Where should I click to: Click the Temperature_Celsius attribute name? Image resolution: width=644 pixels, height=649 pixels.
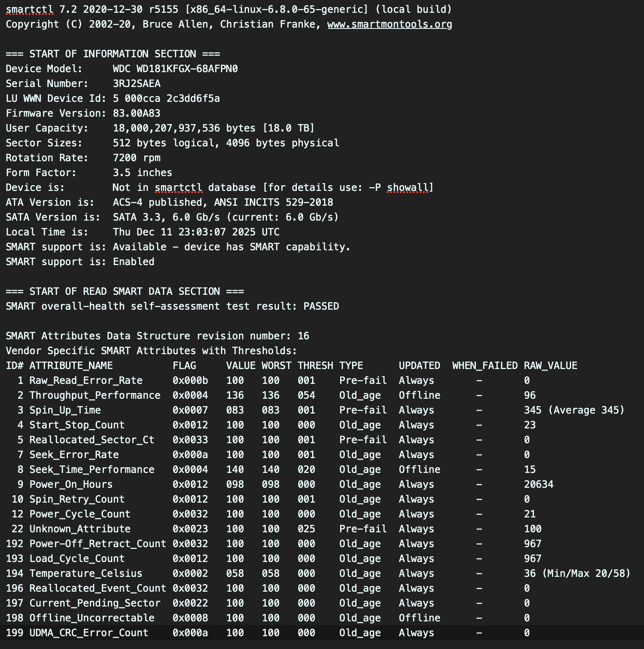coord(86,574)
